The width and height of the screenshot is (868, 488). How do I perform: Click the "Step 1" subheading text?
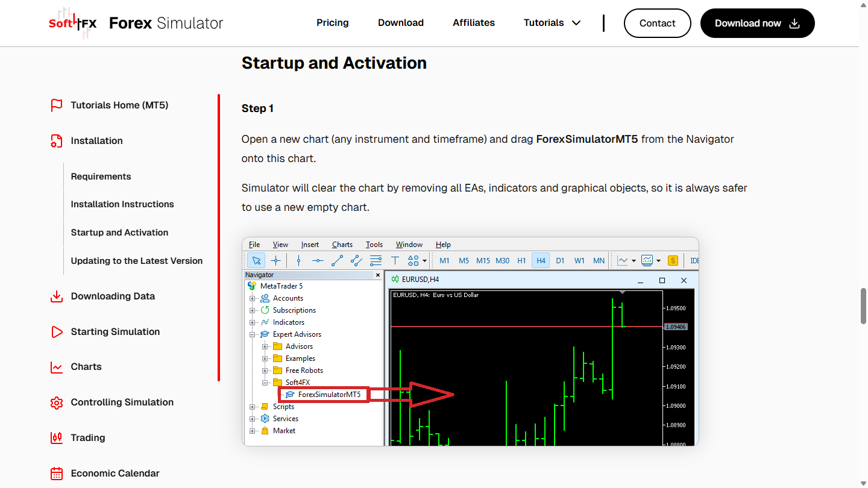(257, 108)
